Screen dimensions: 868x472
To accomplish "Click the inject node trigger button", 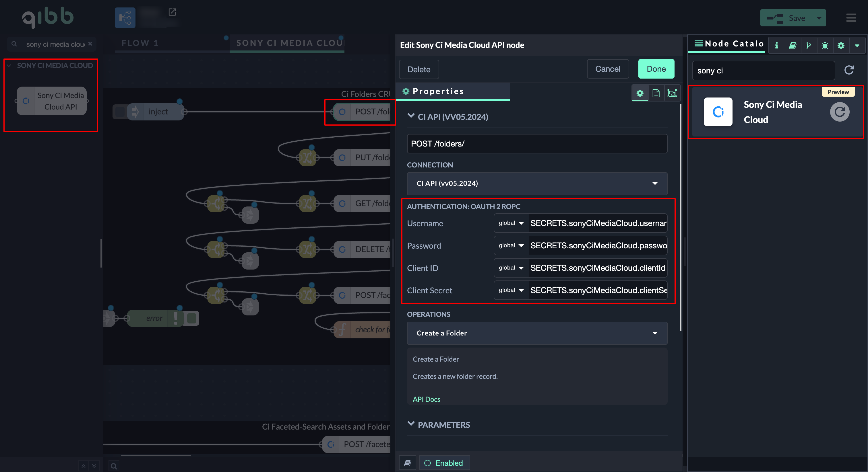I will pyautogui.click(x=120, y=112).
